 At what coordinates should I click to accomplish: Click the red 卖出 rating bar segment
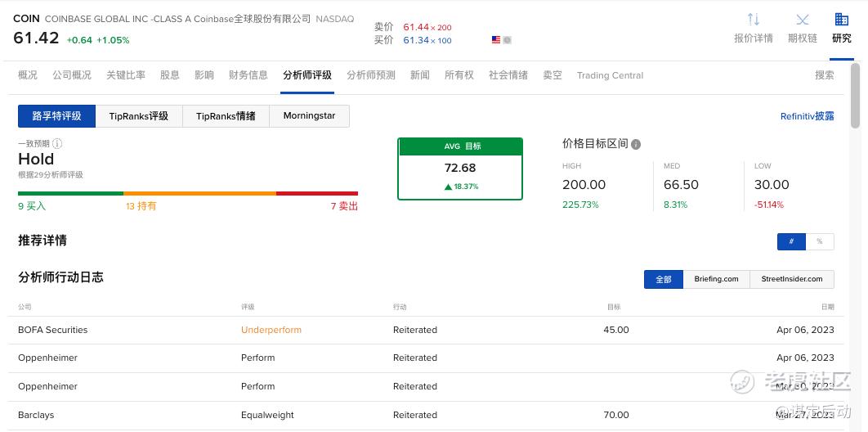tap(317, 193)
